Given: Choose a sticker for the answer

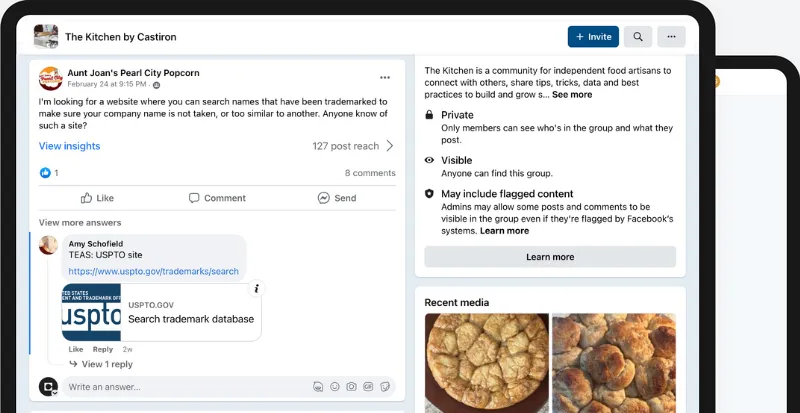Looking at the screenshot, I should click(384, 387).
